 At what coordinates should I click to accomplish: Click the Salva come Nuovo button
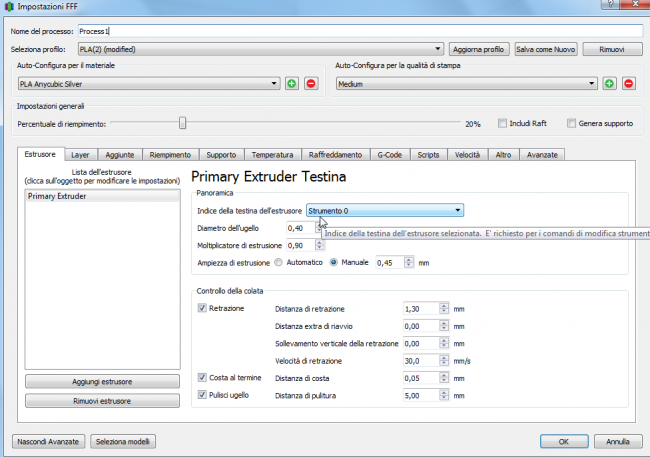click(x=546, y=48)
